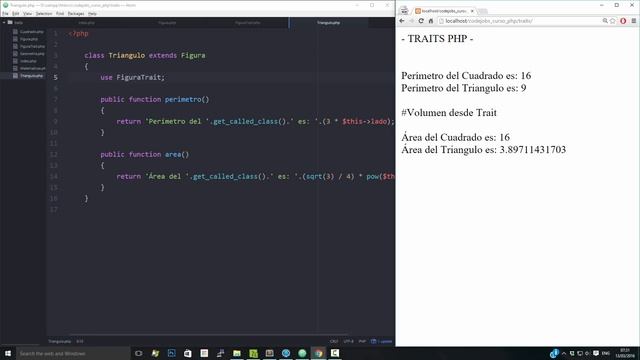Open the green Atom icon in taskbar

point(302,353)
